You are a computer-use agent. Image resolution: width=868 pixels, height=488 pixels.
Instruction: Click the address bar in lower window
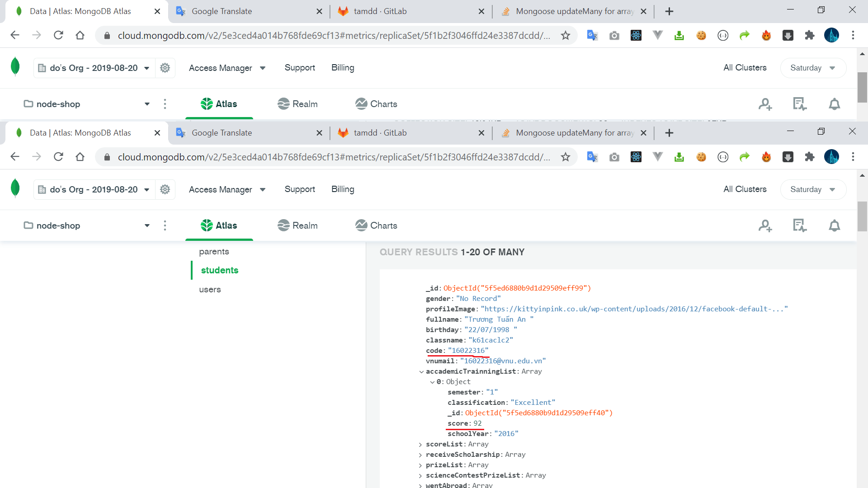(x=334, y=157)
